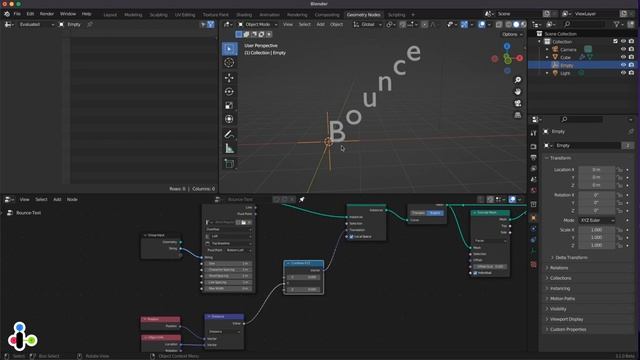This screenshot has width=640, height=360.
Task: Select the Transform tool in viewport toolbar
Action: point(229,119)
